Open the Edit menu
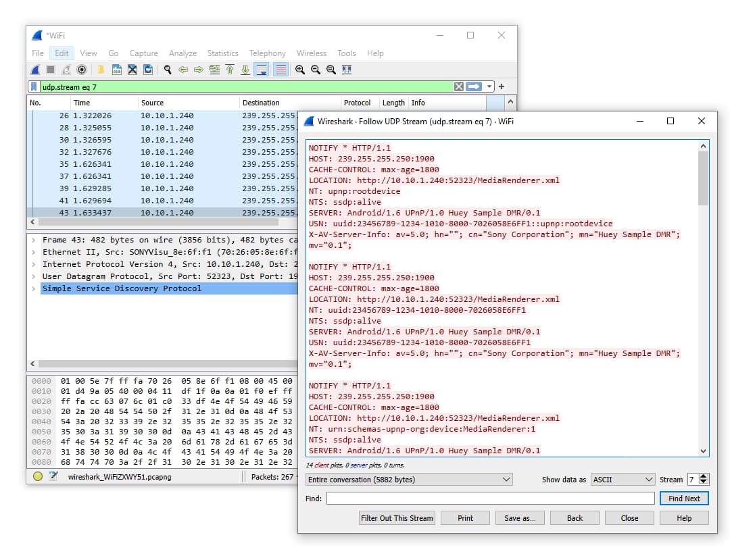 (62, 53)
